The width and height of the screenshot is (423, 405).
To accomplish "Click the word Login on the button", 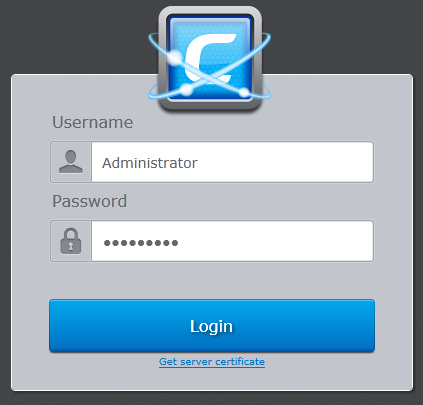I will 211,326.
